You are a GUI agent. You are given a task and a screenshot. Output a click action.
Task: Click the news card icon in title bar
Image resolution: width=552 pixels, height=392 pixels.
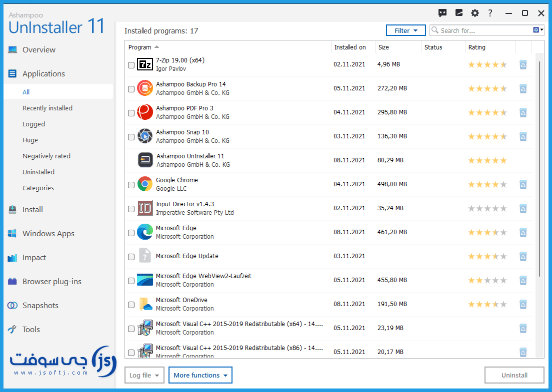[458, 13]
